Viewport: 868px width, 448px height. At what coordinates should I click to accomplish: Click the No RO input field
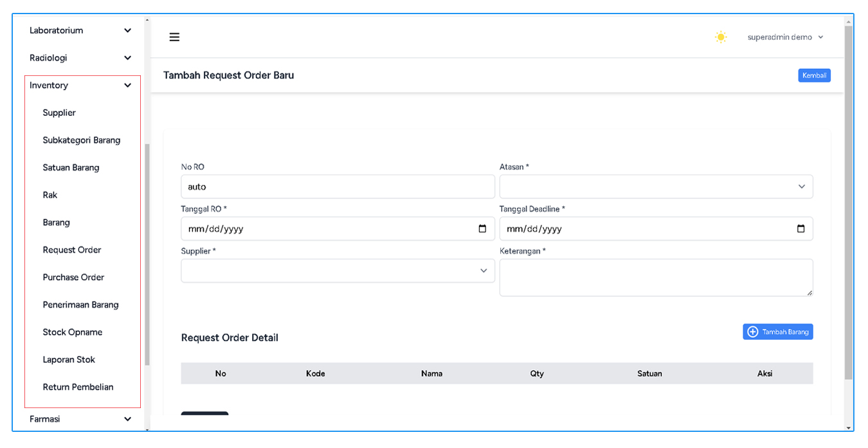click(338, 187)
